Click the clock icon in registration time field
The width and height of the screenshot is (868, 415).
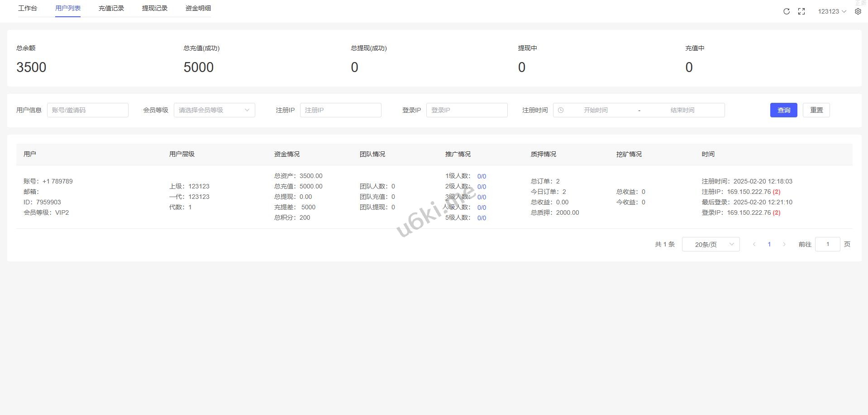561,110
